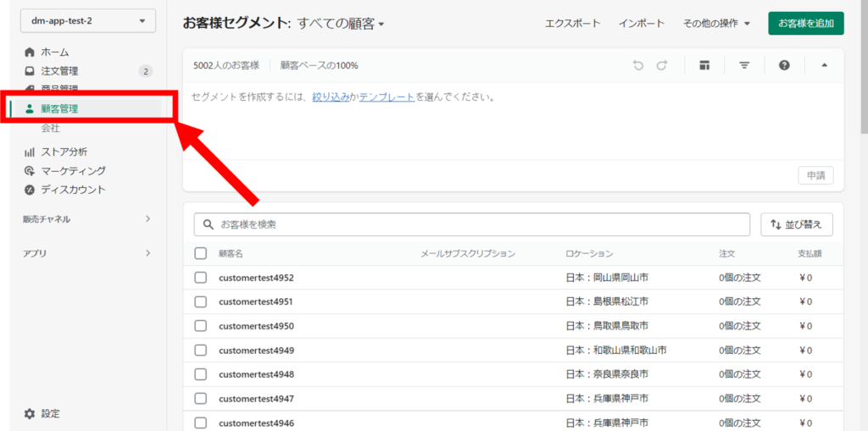Screen dimensions: 868x431
Task: Select the checkbox beside customertest4950
Action: point(201,326)
